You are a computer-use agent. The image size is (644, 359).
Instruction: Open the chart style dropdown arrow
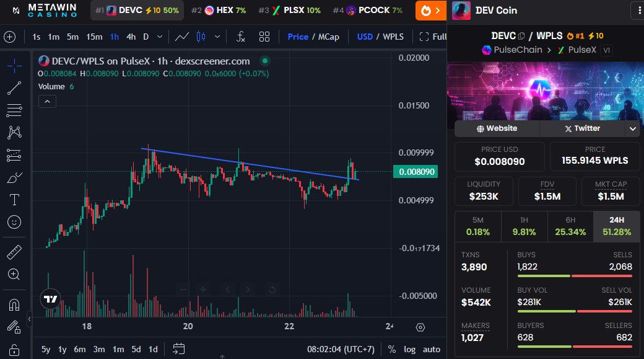tap(217, 37)
